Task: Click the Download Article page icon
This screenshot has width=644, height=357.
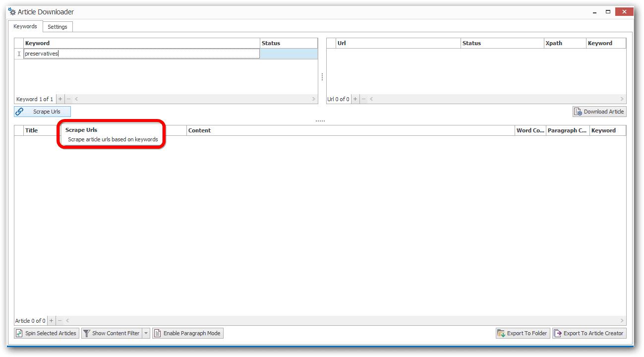Action: coord(578,112)
